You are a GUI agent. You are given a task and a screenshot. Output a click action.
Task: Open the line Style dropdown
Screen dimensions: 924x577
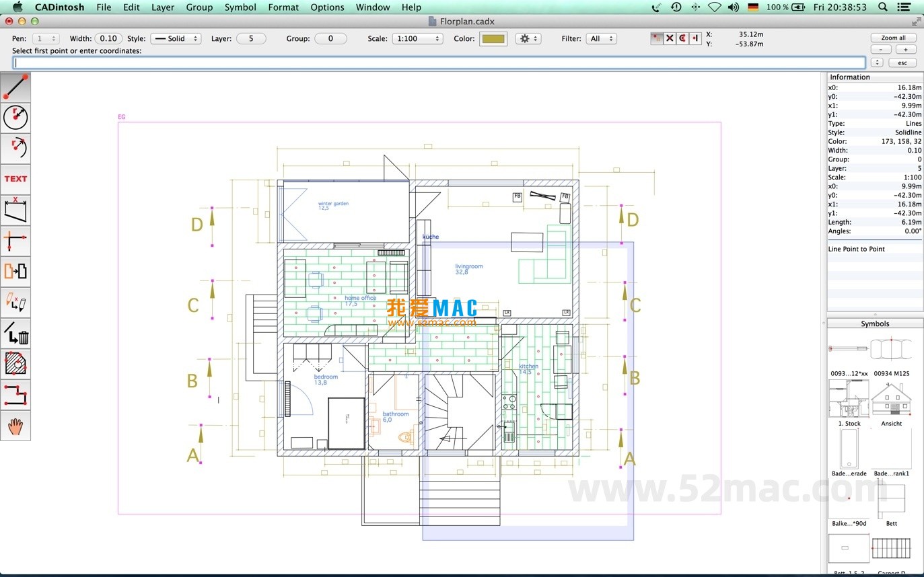[176, 38]
